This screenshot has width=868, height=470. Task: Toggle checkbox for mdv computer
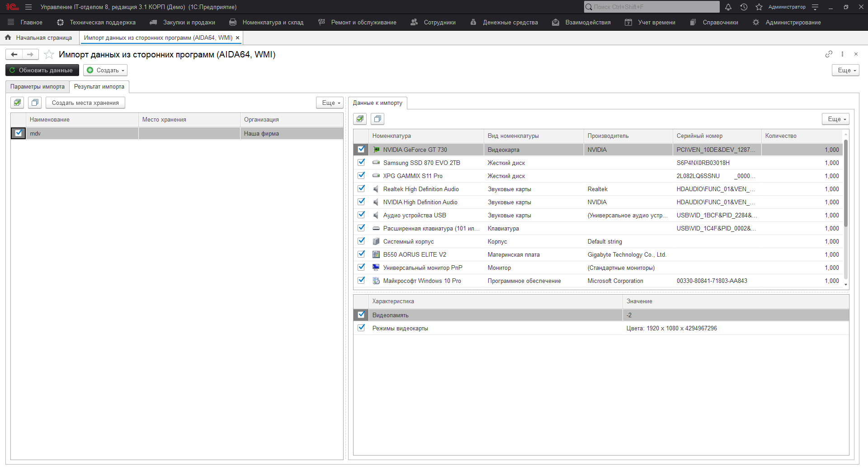[19, 133]
